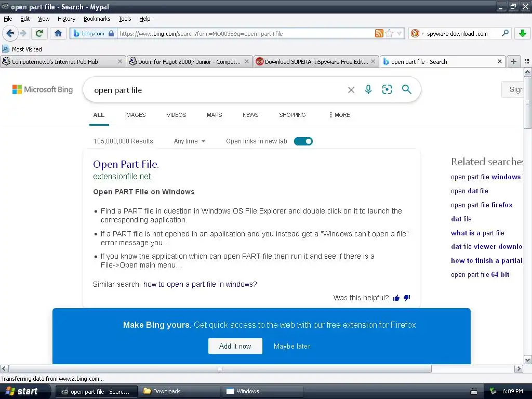Screen dimensions: 532x399
Task: Open the Any time filter dropdown
Action: 189,141
